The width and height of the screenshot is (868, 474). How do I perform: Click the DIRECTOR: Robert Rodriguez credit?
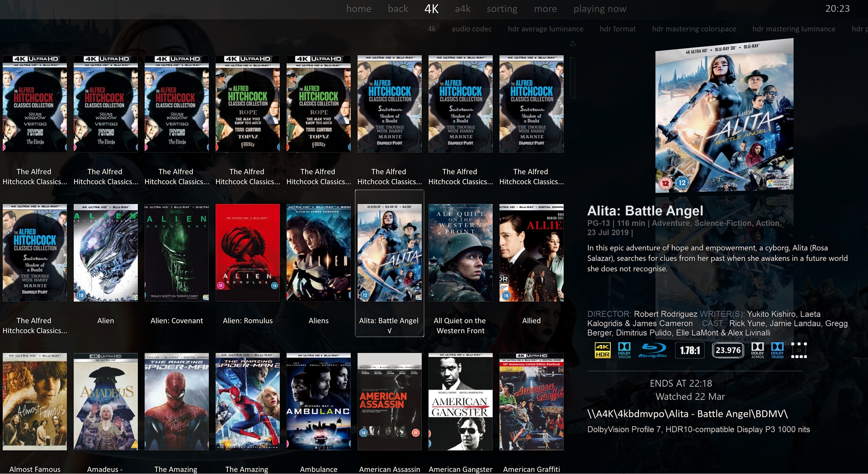(x=642, y=314)
